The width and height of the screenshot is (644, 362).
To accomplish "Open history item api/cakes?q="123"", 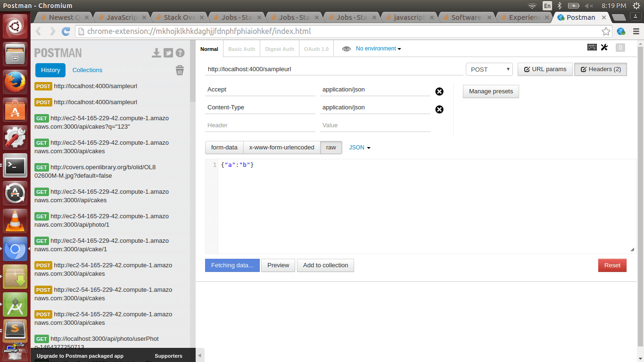I will tap(102, 123).
